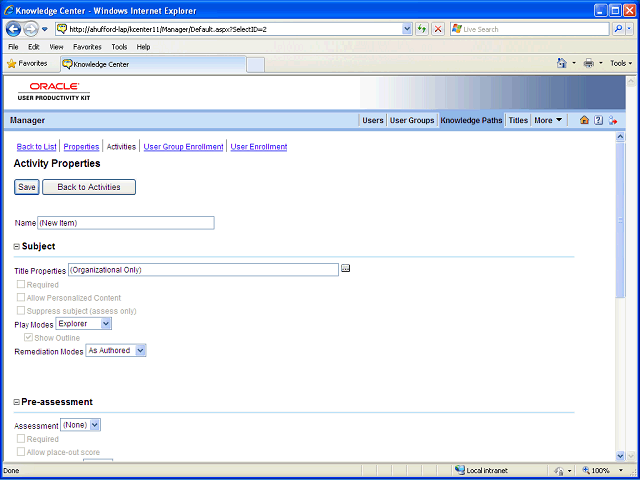Follow the Properties link
The image size is (640, 480).
[x=81, y=147]
